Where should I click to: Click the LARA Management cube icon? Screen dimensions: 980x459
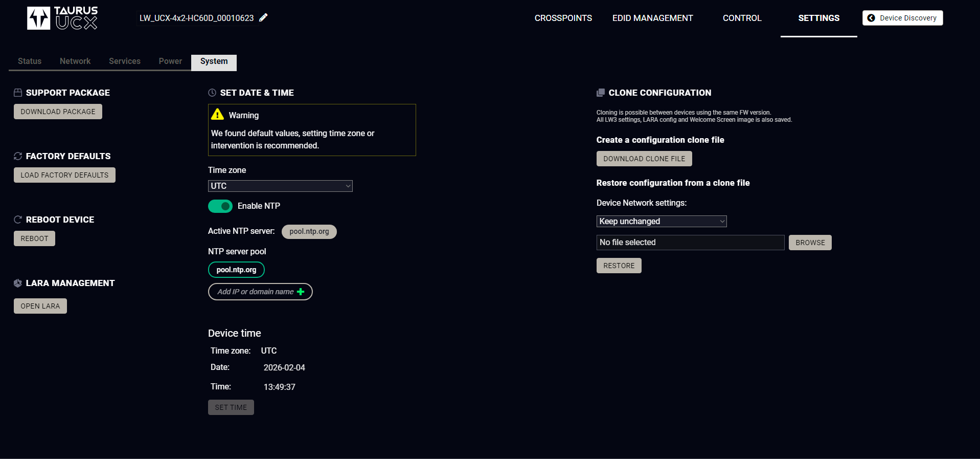pos(18,283)
